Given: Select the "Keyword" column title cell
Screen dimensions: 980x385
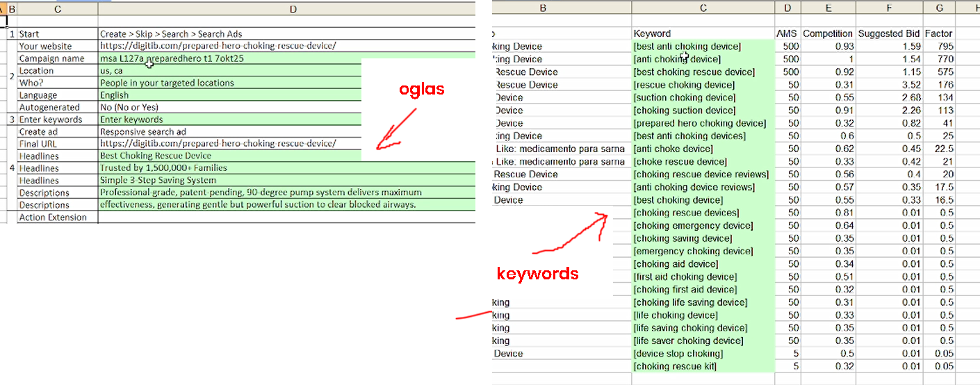Looking at the screenshot, I should tap(652, 33).
